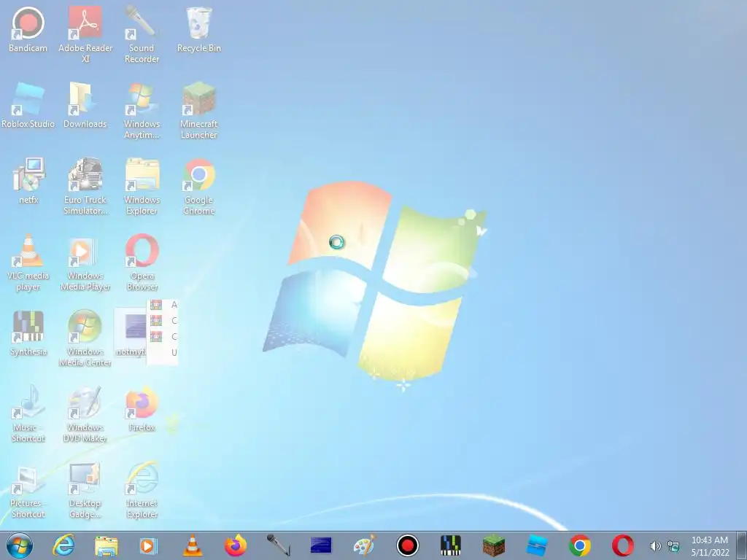747x560 pixels.
Task: Open the Recycle Bin
Action: 198,29
